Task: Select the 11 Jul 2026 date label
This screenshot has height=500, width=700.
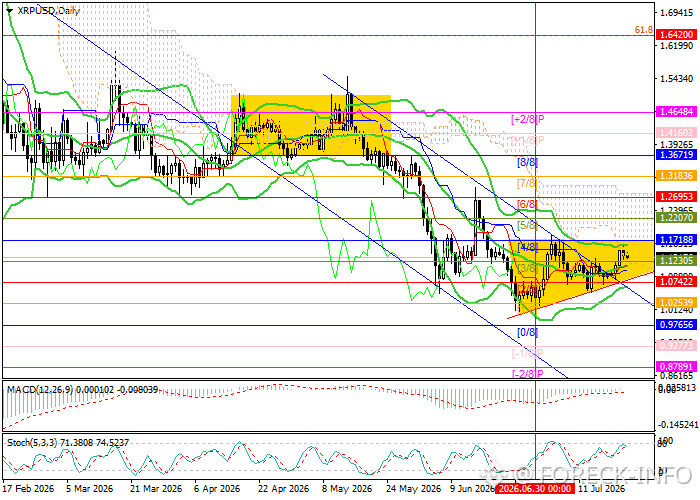Action: coord(602,489)
